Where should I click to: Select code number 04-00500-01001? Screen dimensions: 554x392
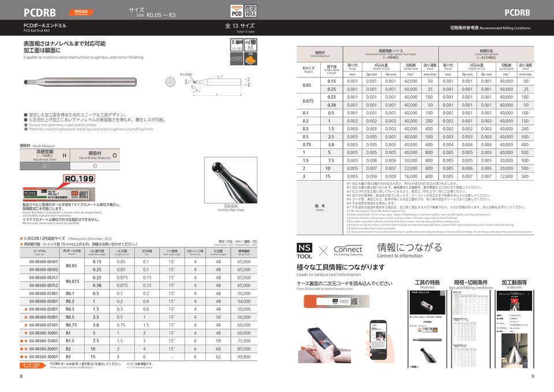[x=43, y=294]
